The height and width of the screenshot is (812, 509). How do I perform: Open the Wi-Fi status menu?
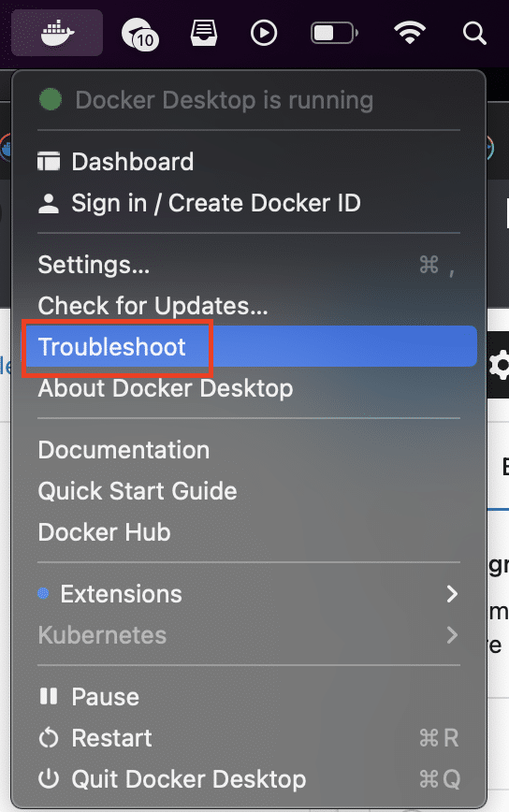[x=410, y=33]
